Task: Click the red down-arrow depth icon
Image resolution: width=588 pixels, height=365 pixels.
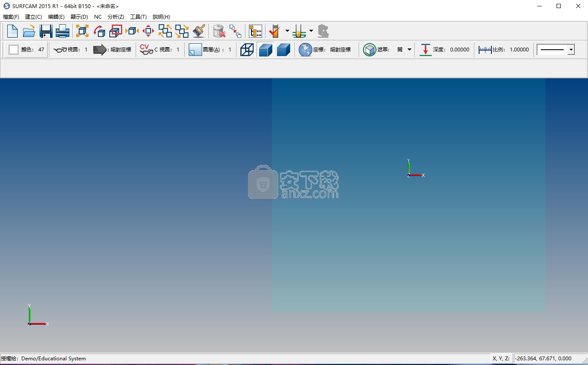Action: [425, 50]
